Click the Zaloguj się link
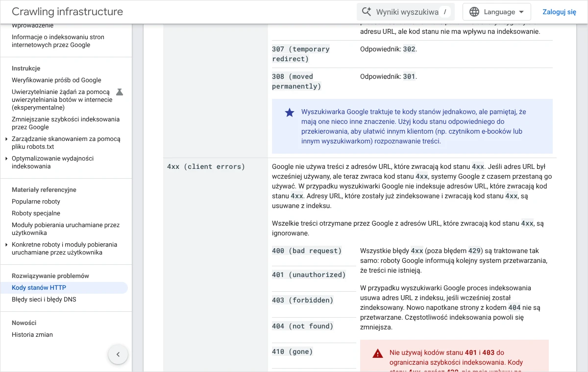588x372 pixels. pyautogui.click(x=559, y=12)
